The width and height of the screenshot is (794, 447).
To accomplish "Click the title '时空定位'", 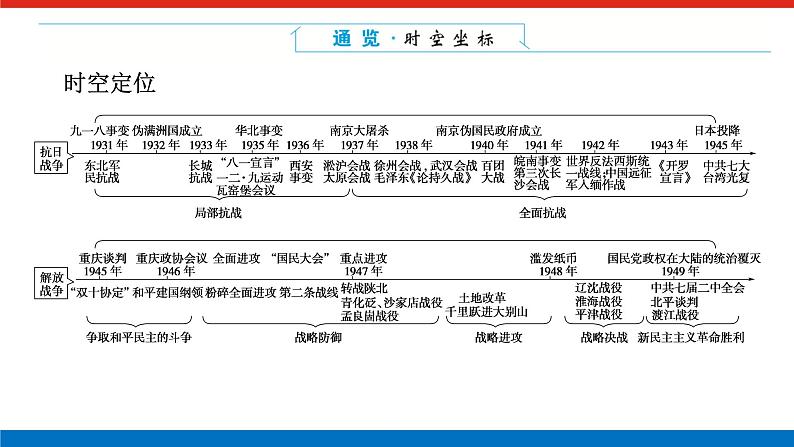I will pyautogui.click(x=109, y=83).
